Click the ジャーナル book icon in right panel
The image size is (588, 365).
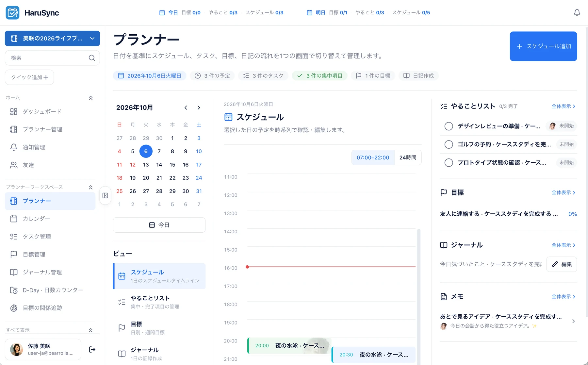point(444,245)
